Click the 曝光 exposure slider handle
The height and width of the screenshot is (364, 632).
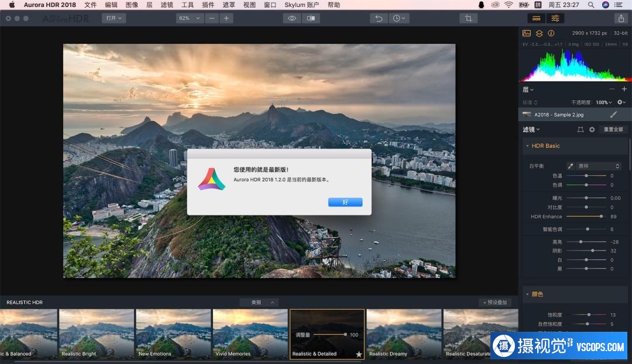click(586, 198)
